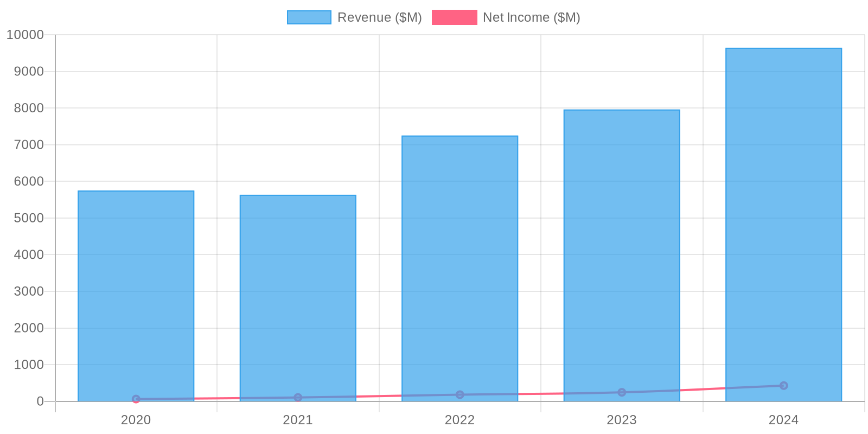868x434 pixels.
Task: Select the 2022 net income marker
Action: [x=459, y=394]
